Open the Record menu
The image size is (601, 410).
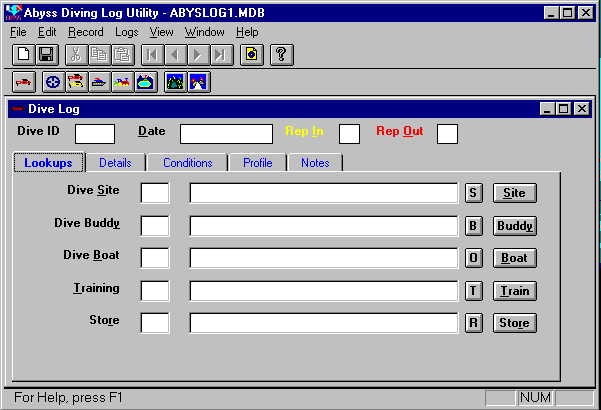tap(86, 32)
